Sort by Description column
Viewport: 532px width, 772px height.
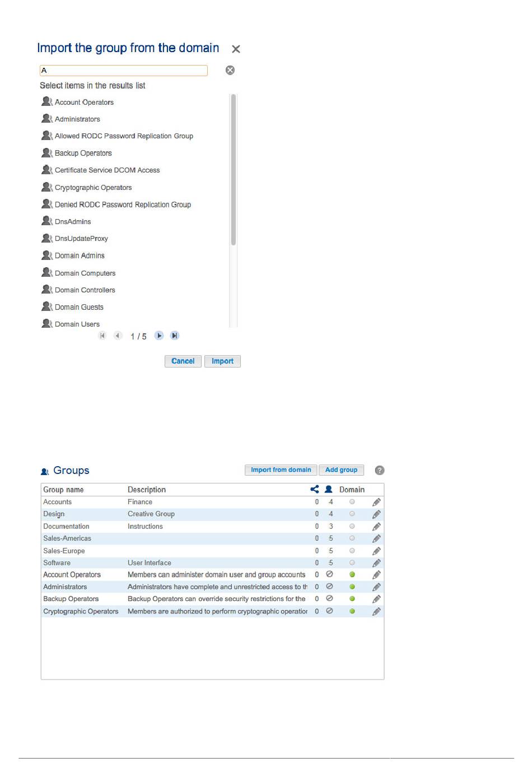pyautogui.click(x=147, y=490)
